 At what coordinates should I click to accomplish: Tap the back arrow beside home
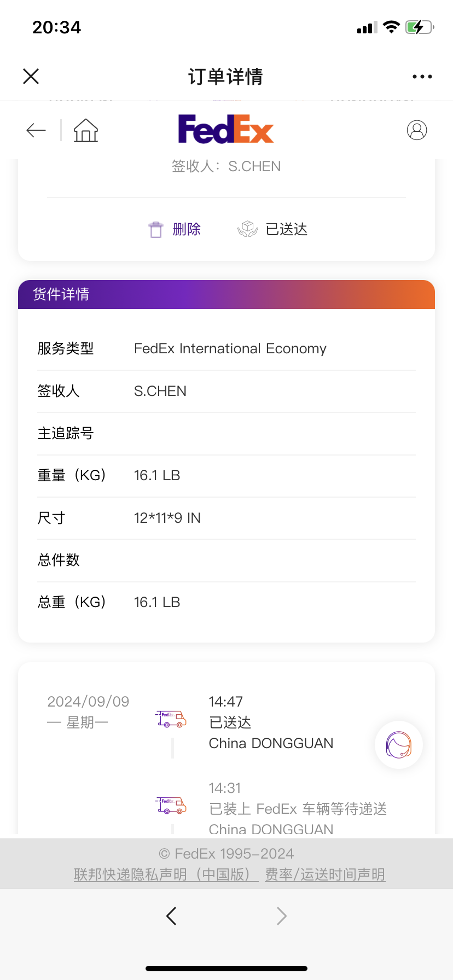pos(36,130)
